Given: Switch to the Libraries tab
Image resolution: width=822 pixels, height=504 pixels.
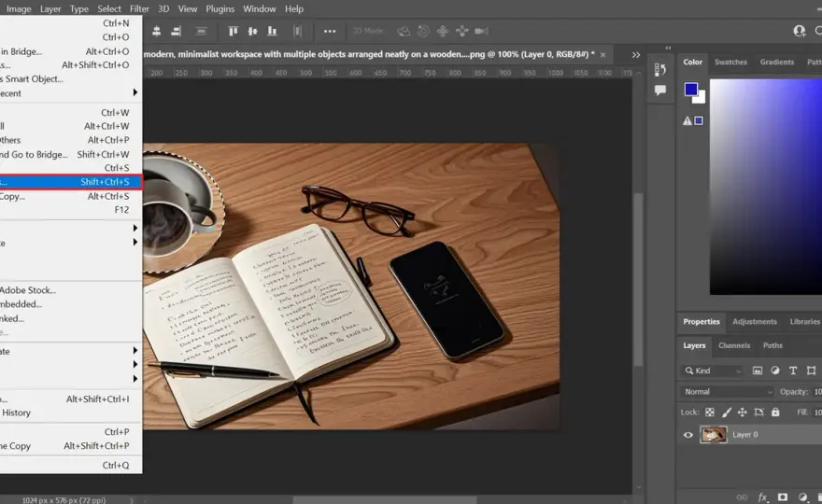Looking at the screenshot, I should [x=804, y=322].
